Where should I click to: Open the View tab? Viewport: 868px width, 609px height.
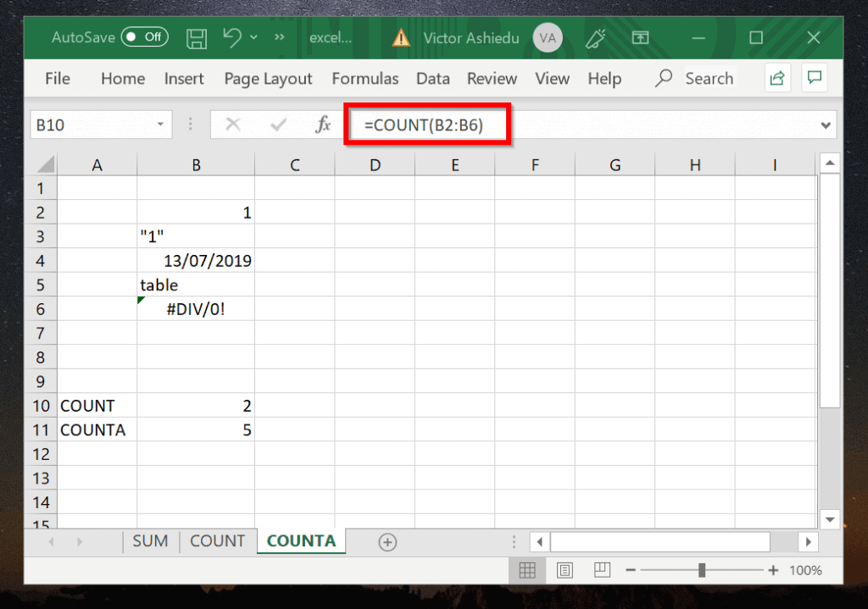click(552, 79)
